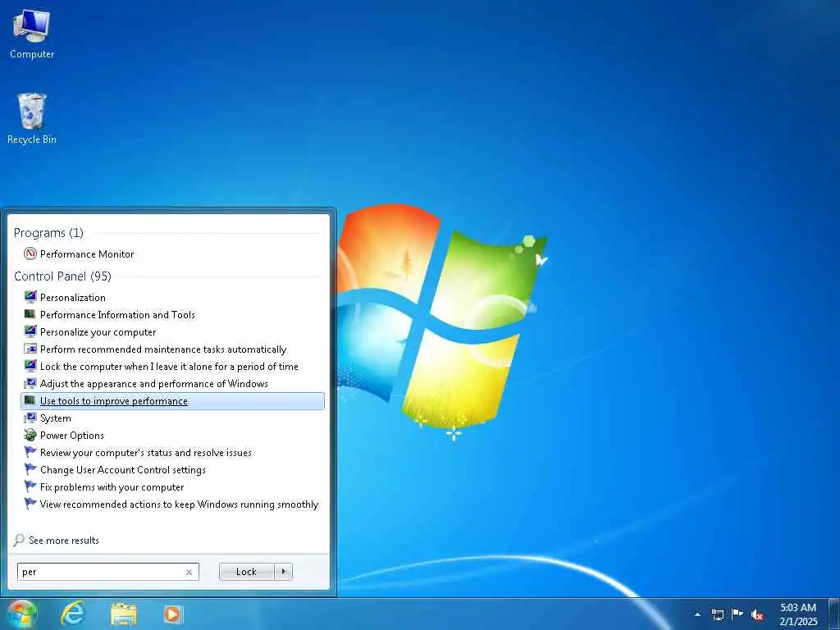This screenshot has width=840, height=630.
Task: Click the flag icon beside Review your computer's status
Action: (x=30, y=452)
